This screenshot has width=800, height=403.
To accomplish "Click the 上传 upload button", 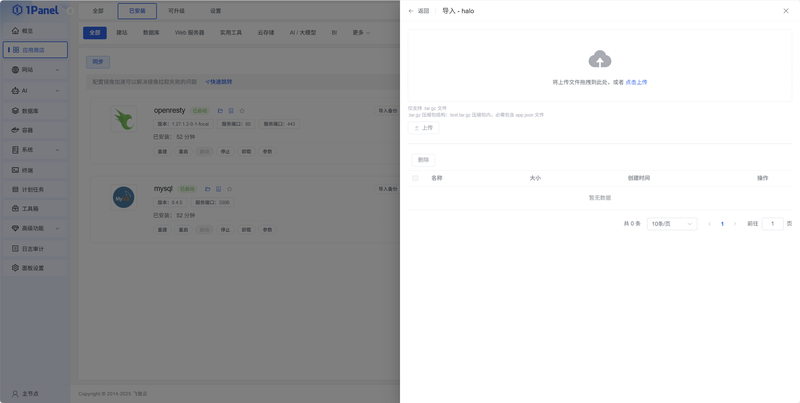I will coord(423,128).
